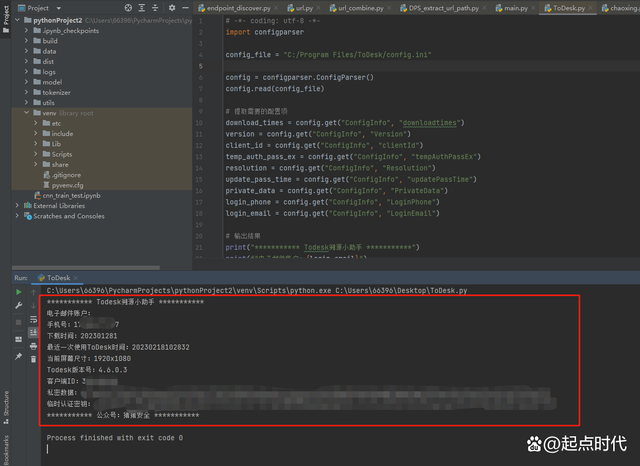Collapse the pythonProject2 root node
The image size is (640, 466).
tap(17, 20)
